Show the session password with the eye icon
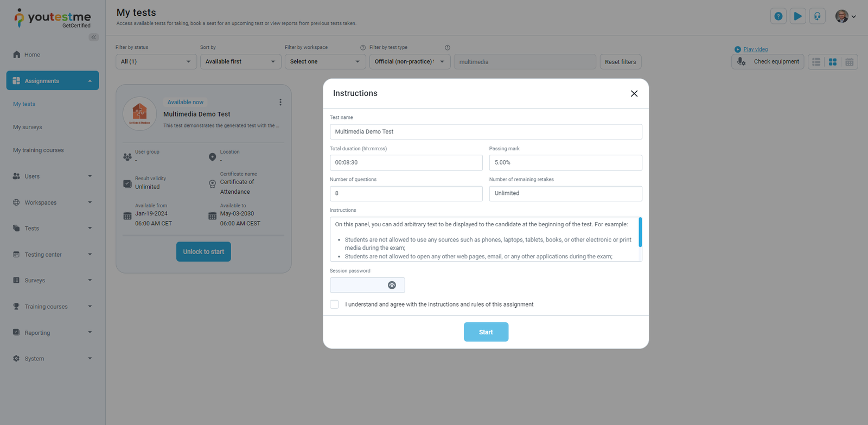Viewport: 868px width, 425px height. click(x=392, y=286)
